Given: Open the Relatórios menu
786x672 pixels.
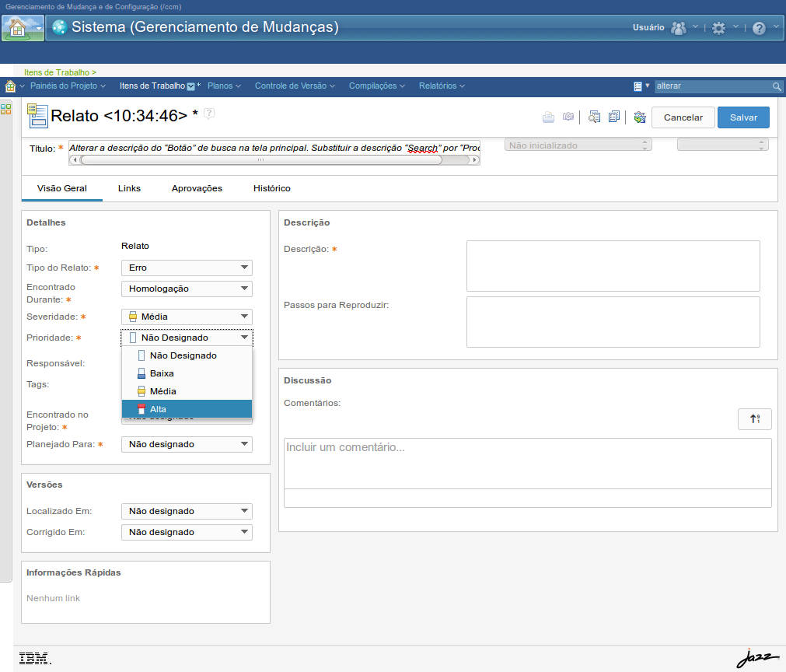Looking at the screenshot, I should [x=442, y=86].
